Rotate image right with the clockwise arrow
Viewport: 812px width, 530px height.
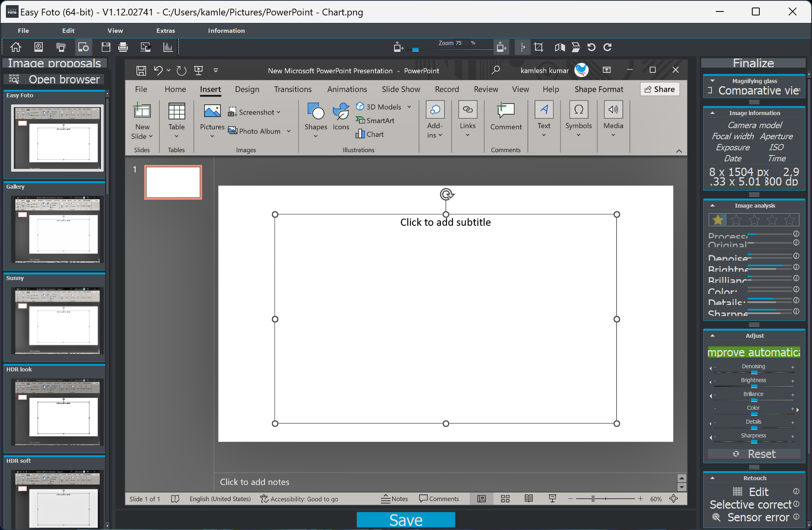(607, 47)
